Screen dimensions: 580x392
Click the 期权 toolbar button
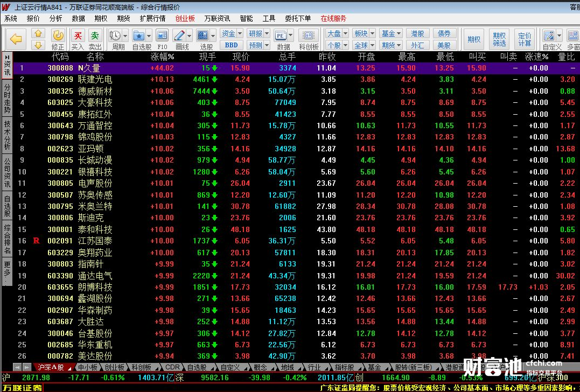474,39
